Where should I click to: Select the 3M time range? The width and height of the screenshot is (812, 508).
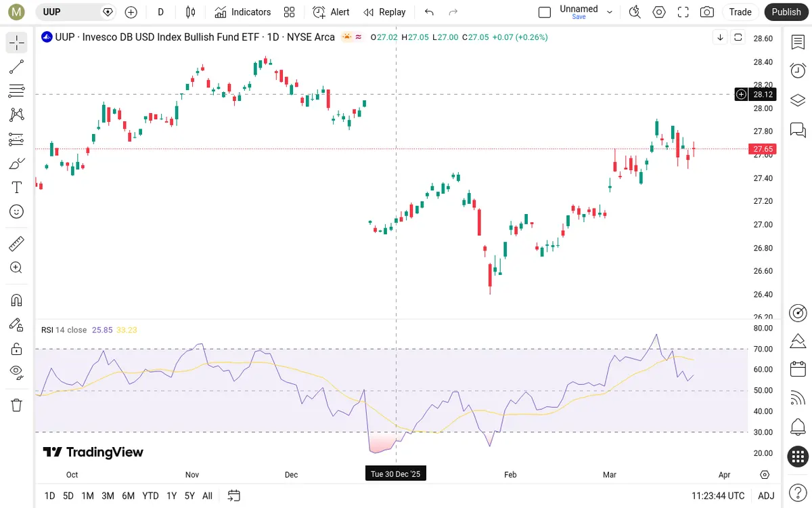click(108, 496)
